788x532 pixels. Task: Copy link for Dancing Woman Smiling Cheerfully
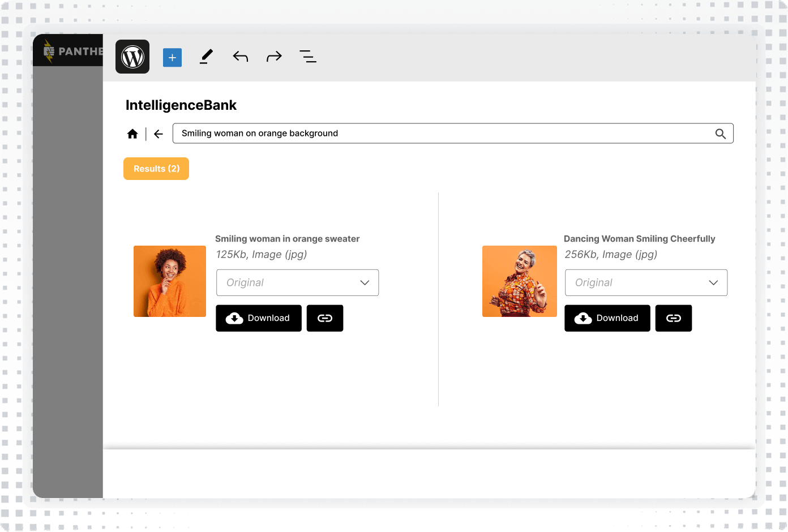pyautogui.click(x=674, y=318)
